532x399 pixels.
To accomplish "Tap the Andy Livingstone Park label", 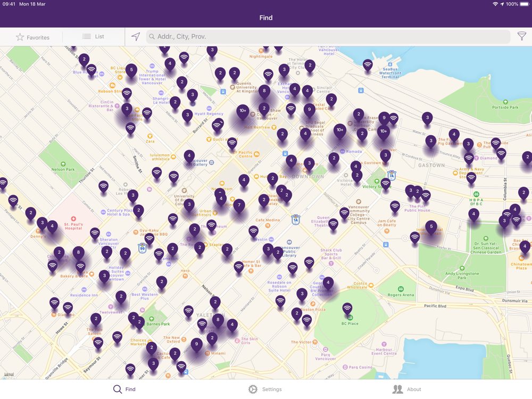I will (462, 276).
